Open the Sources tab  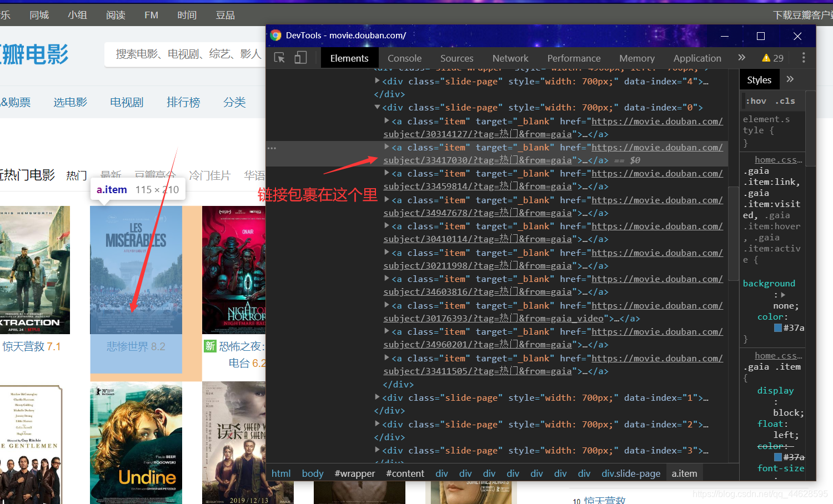456,58
